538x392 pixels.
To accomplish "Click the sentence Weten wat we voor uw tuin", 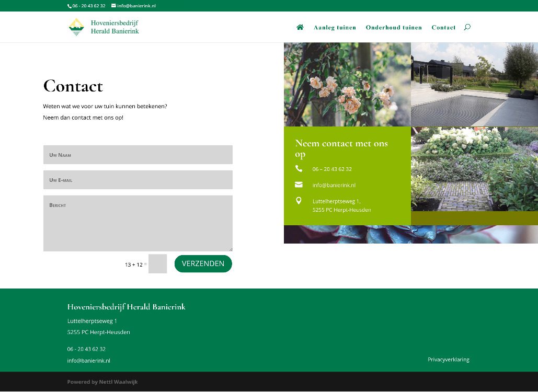I will pos(105,106).
